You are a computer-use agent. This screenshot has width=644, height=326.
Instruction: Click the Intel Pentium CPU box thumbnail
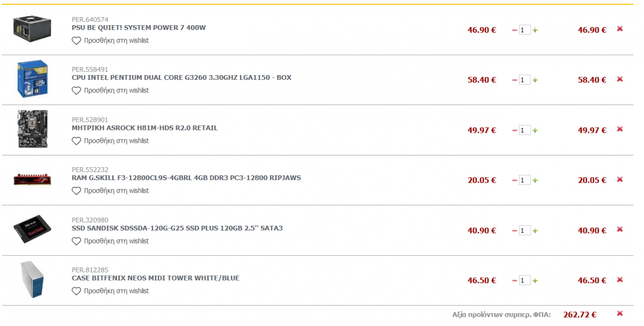point(32,79)
